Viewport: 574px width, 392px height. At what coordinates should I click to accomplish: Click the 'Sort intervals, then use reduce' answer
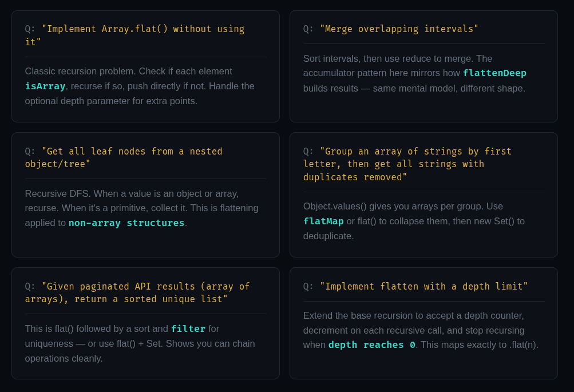coord(415,73)
